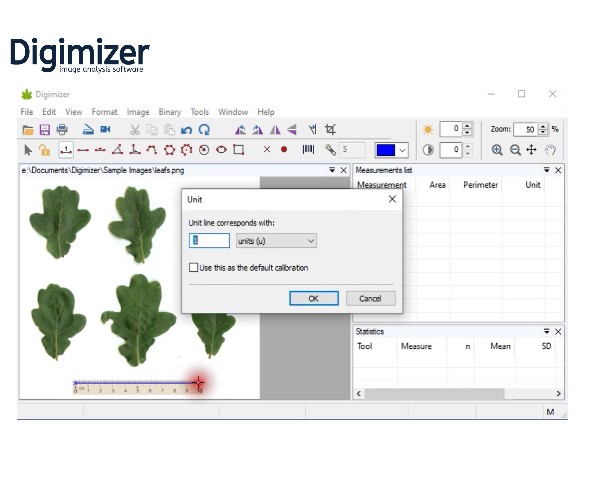Select the Crop tool icon
Image resolution: width=600 pixels, height=477 pixels.
pos(330,130)
